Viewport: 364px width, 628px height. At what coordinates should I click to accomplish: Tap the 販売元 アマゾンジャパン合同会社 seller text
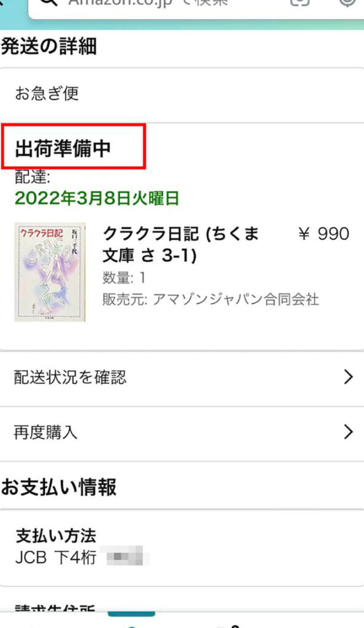point(210,299)
